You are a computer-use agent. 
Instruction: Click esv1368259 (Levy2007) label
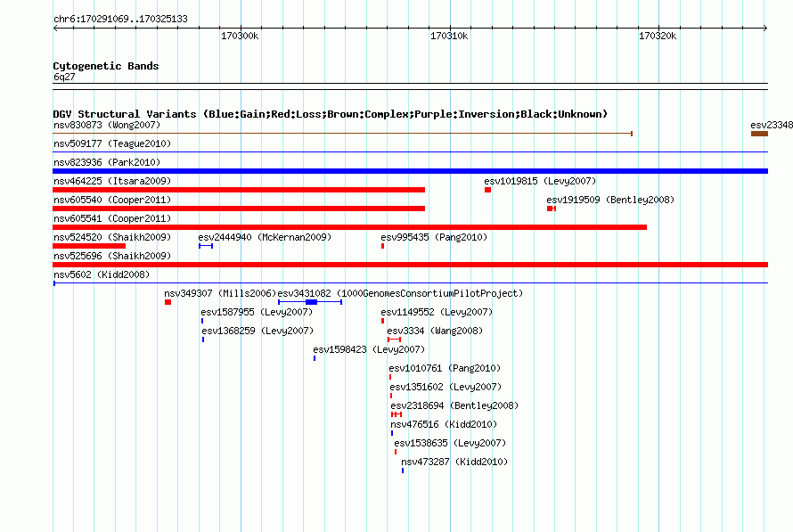click(x=258, y=331)
